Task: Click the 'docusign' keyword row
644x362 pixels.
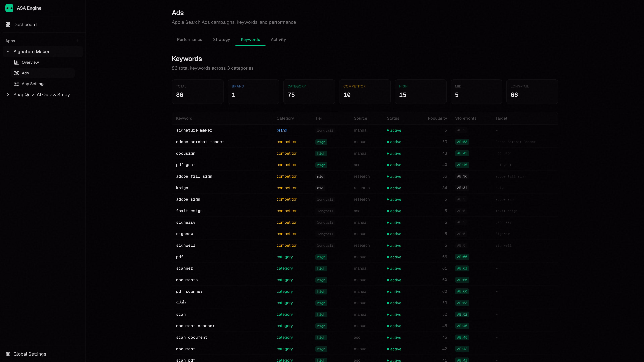Action: pos(365,153)
